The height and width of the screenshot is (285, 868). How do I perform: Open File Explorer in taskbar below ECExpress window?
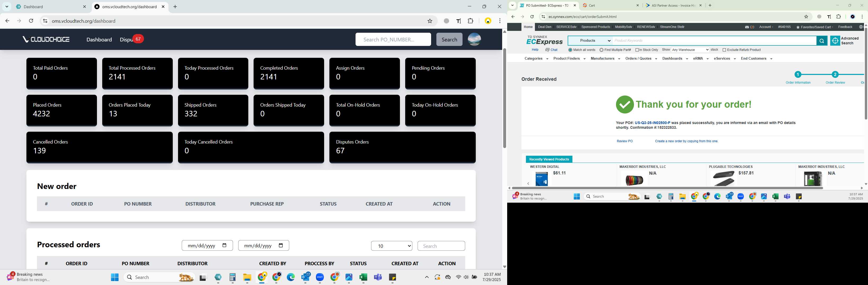click(683, 197)
